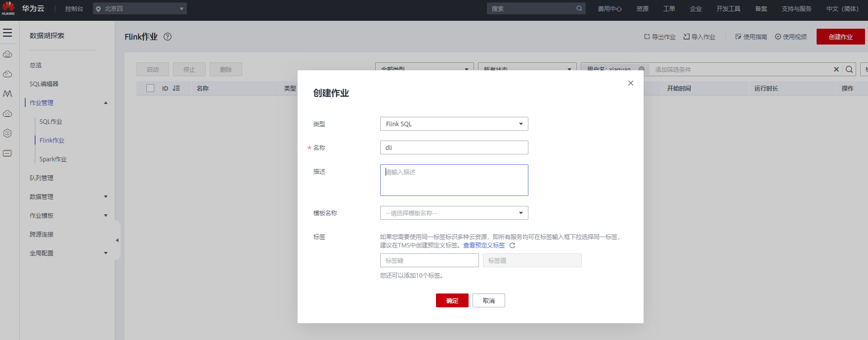This screenshot has height=340, width=868.
Task: Switch language via 中文(简体)
Action: pos(842,8)
